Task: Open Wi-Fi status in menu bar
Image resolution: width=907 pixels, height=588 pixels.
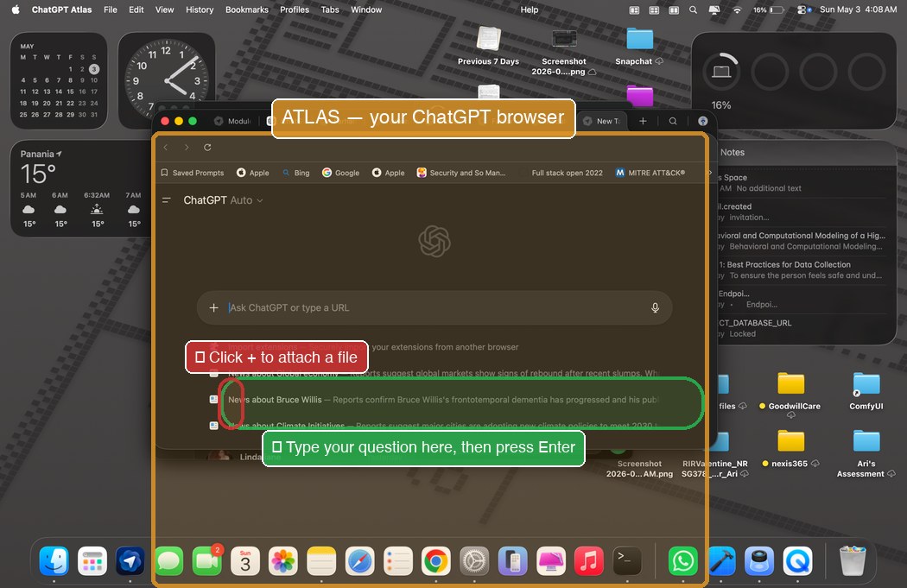Action: [x=737, y=9]
